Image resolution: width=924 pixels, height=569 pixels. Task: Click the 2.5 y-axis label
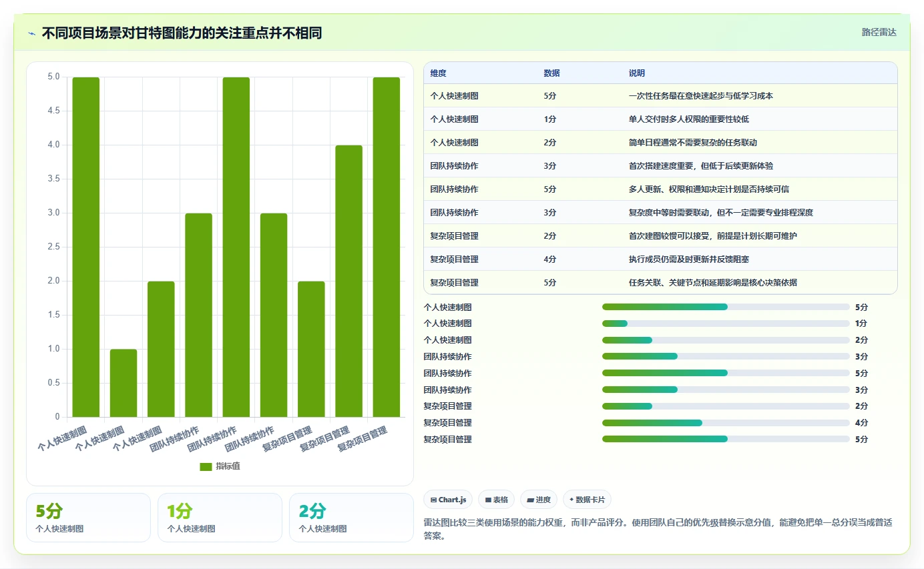(x=53, y=247)
